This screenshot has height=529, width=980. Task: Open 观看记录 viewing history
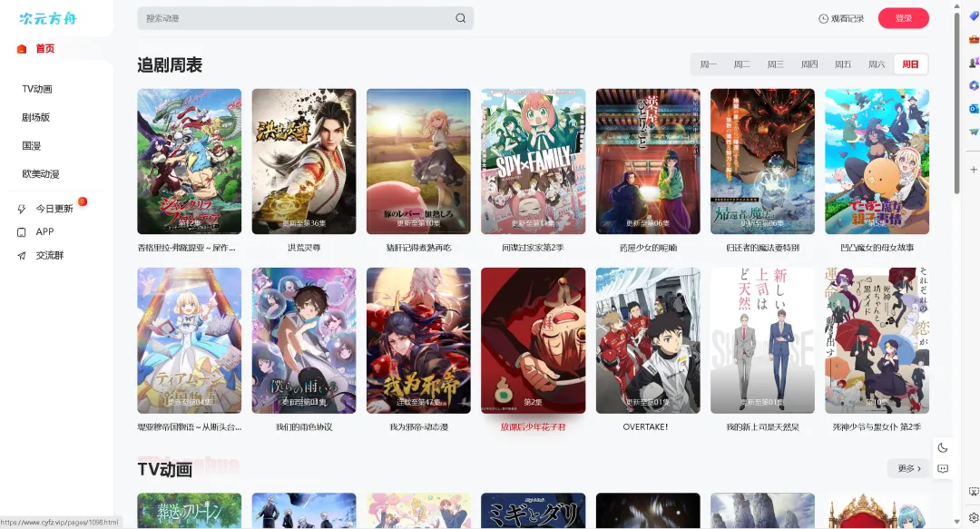tap(841, 19)
